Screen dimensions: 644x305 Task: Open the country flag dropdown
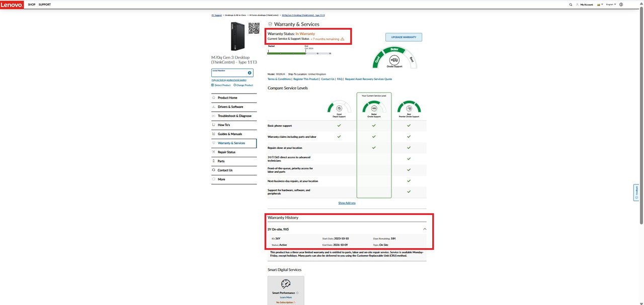600,5
